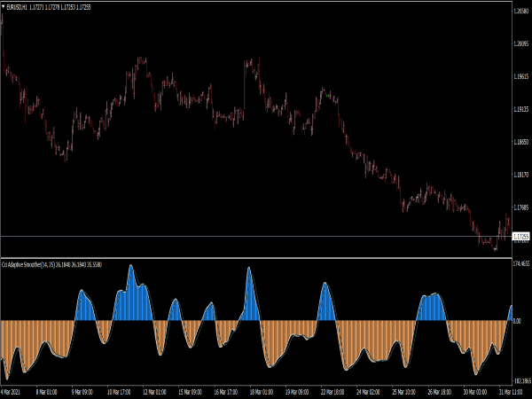Click the current price tag 1.17255
The height and width of the screenshot is (399, 532).
pos(520,236)
